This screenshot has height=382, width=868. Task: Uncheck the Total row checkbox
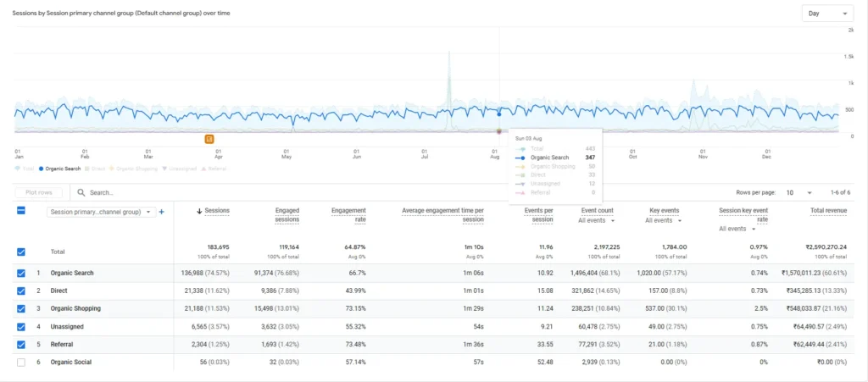[21, 252]
